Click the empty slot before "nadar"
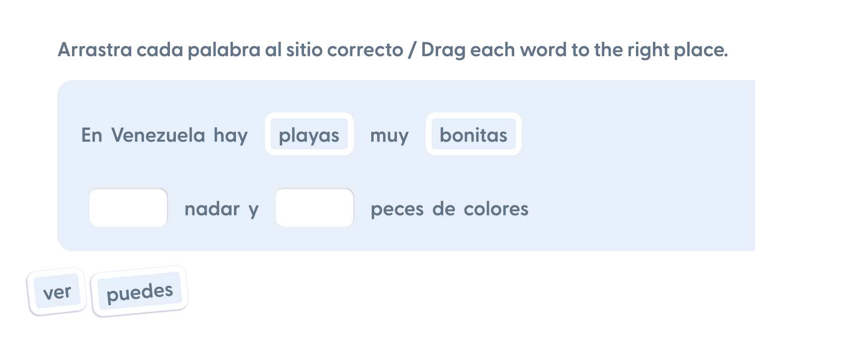Viewport: 868px width, 357px height. [128, 208]
